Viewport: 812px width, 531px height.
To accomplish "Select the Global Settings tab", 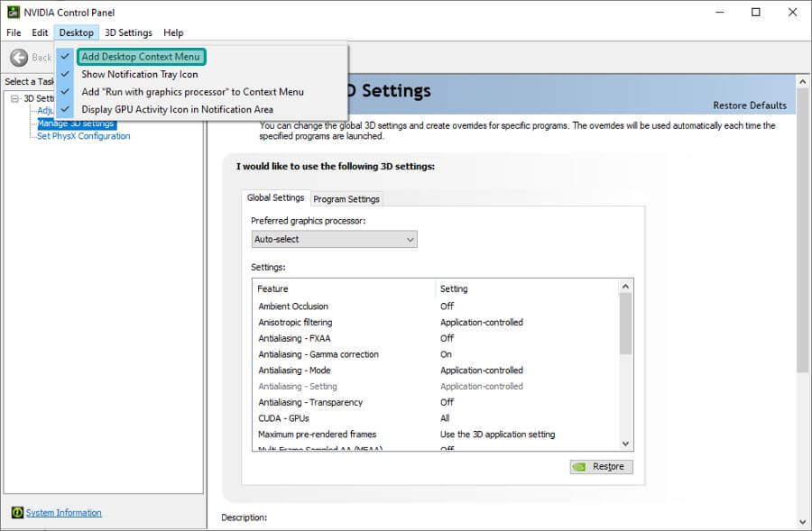I will click(275, 197).
